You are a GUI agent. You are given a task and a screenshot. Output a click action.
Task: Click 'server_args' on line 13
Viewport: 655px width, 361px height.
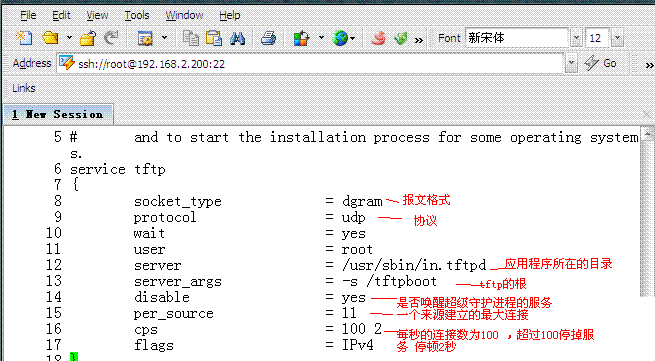pos(178,282)
